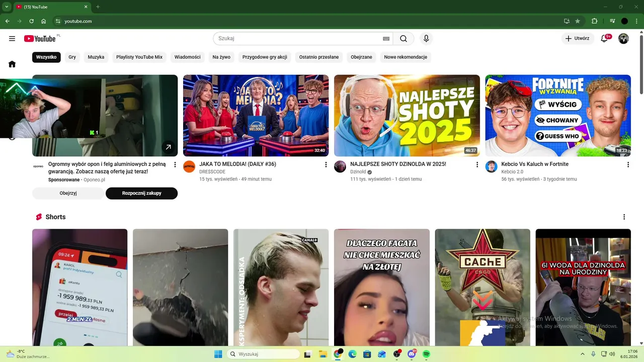
Task: Play the Fortnite Wyzwania thumbnail
Action: (558, 116)
